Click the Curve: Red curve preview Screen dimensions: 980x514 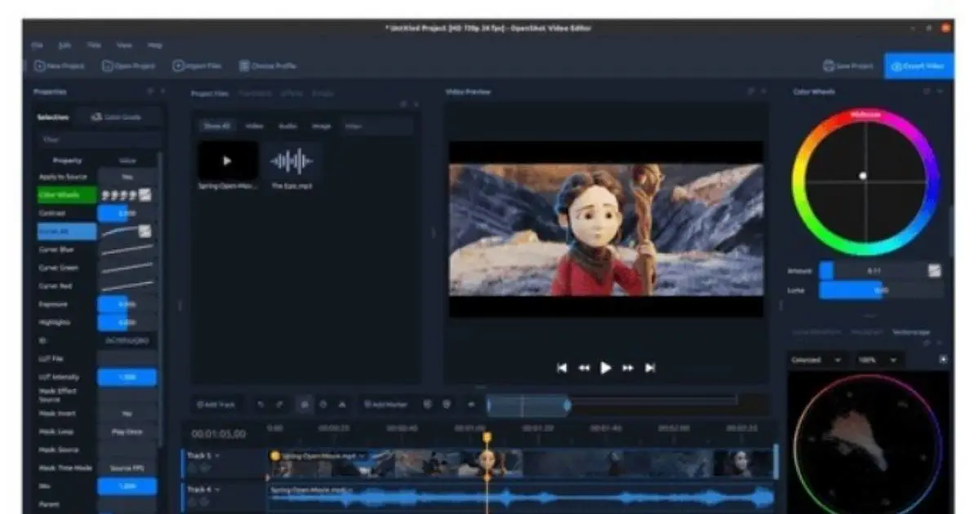(127, 286)
